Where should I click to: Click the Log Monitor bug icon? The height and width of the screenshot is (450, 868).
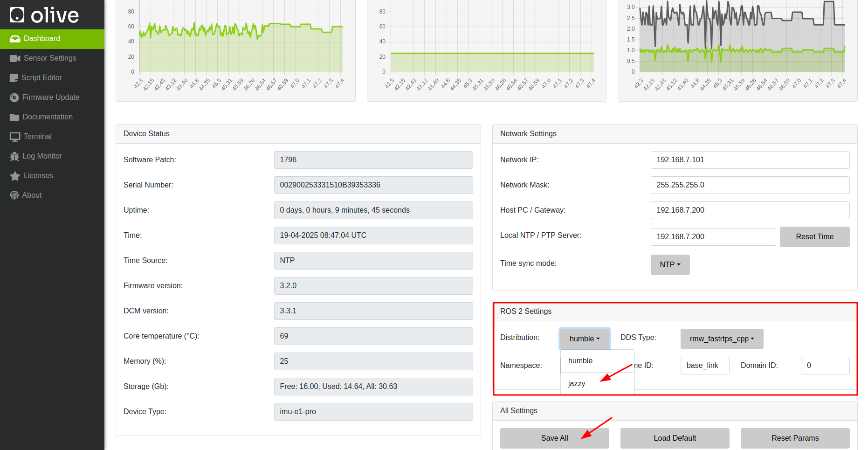[14, 156]
